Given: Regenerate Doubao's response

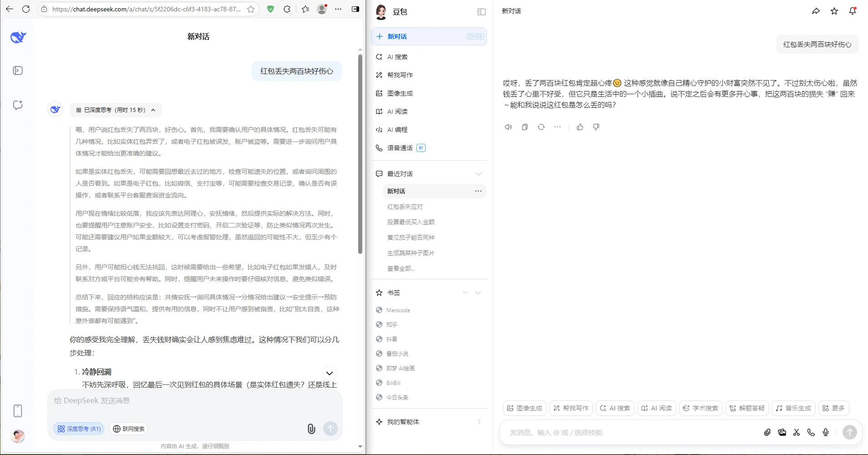Looking at the screenshot, I should coord(541,127).
